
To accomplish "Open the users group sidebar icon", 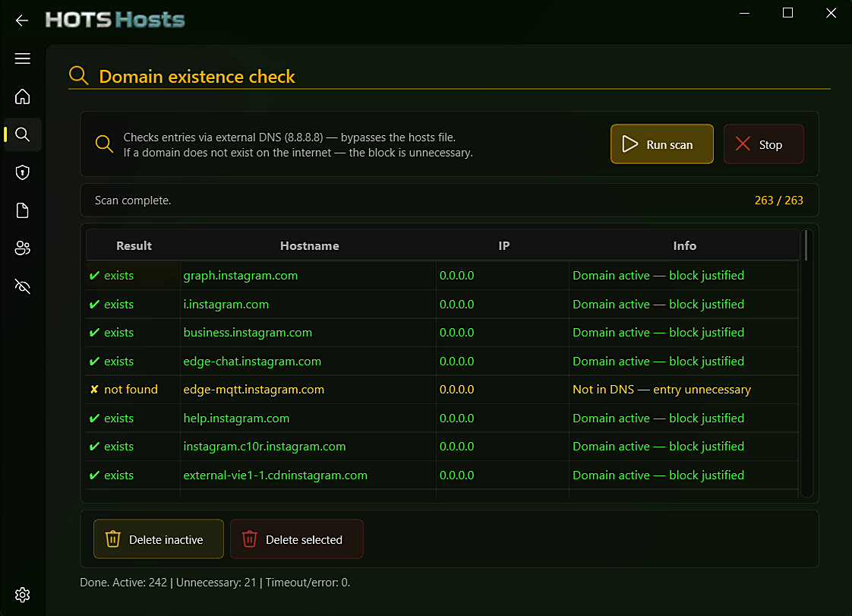I will [22, 248].
